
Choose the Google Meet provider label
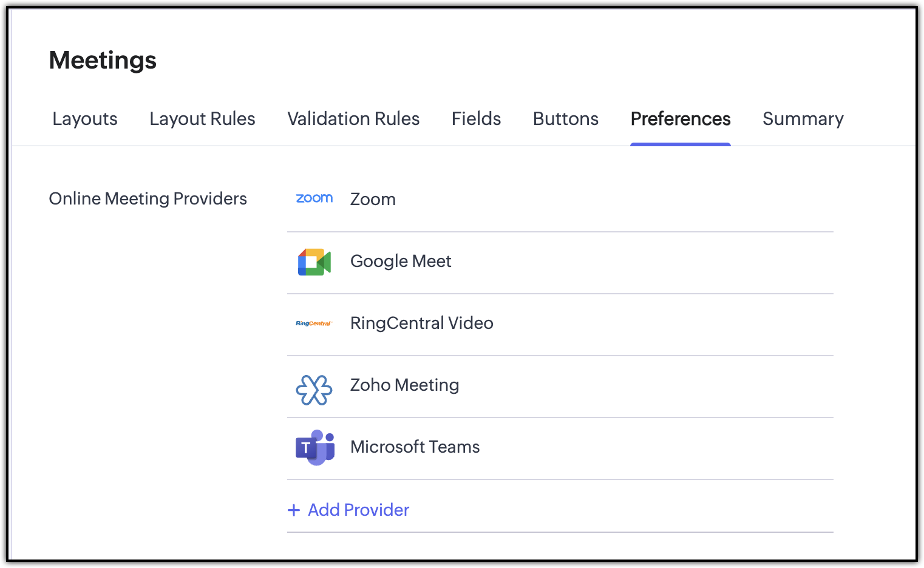[x=401, y=261]
